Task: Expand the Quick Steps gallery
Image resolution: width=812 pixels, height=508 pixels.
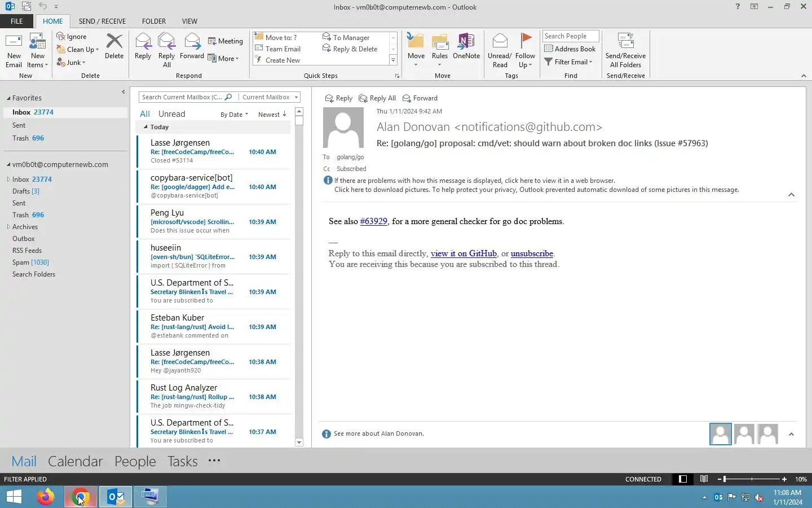Action: pyautogui.click(x=393, y=60)
